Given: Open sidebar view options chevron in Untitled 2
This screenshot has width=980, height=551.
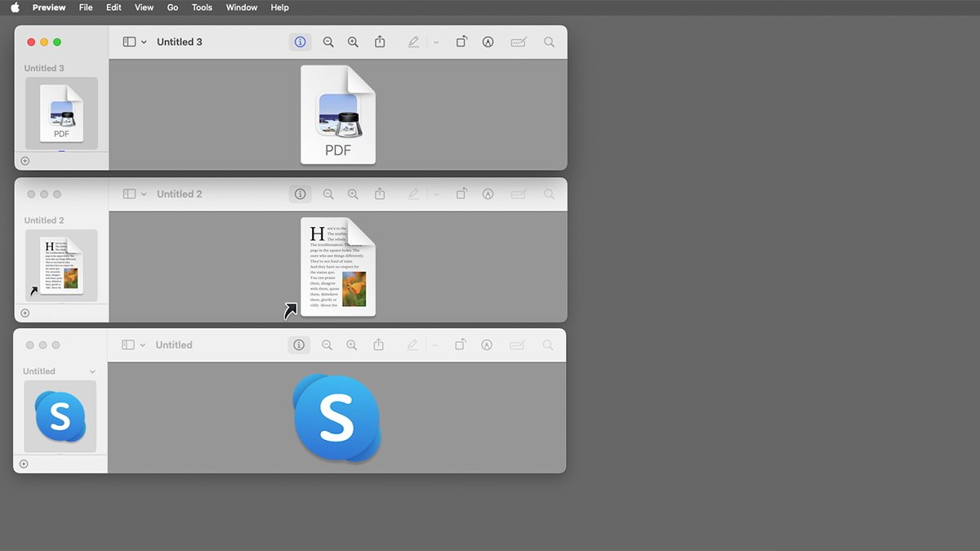Looking at the screenshot, I should (144, 193).
